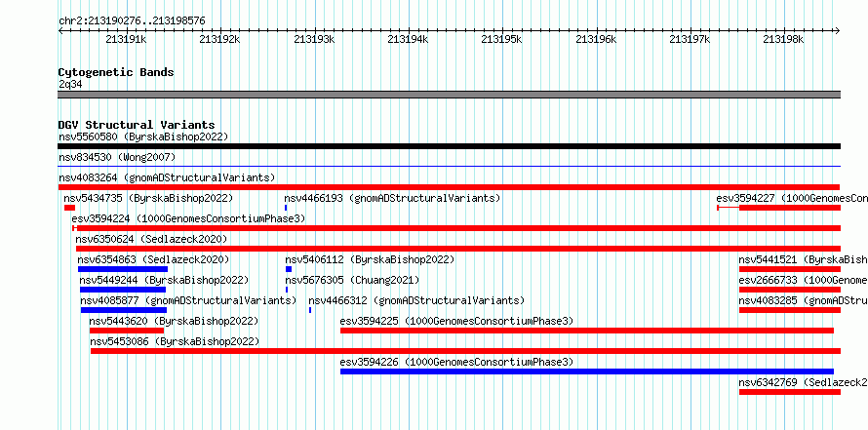The image size is (868, 430).
Task: Click the nsv5434735 (ByrskaBishop2022) label
Action: (x=148, y=198)
